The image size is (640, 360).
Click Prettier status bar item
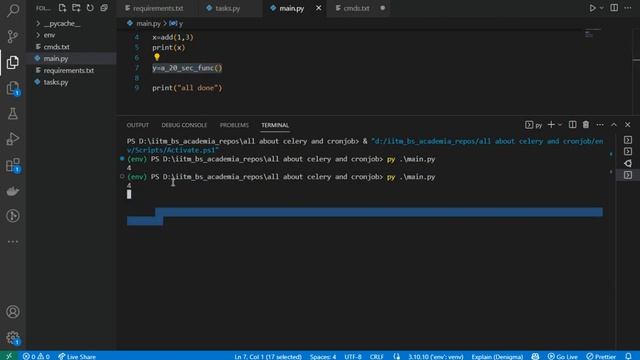601,356
